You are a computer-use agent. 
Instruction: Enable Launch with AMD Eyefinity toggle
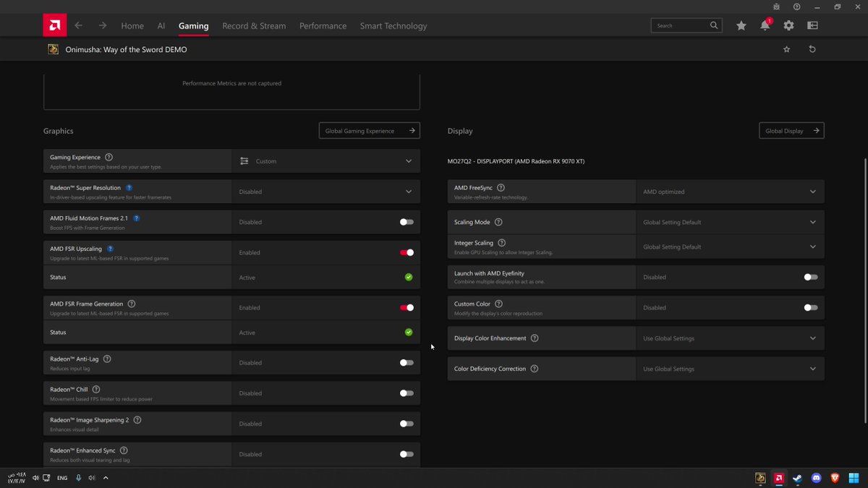click(811, 277)
